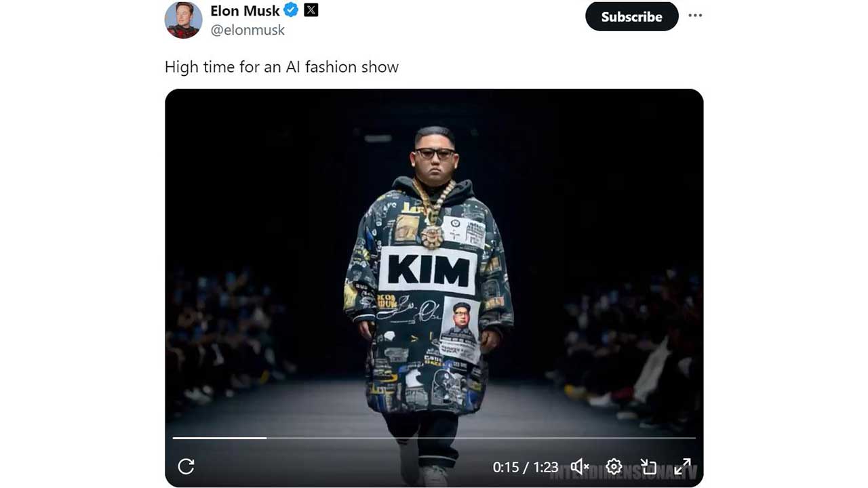This screenshot has width=868, height=488.
Task: Enter fullscreen with the expand arrows icon
Action: tap(682, 466)
